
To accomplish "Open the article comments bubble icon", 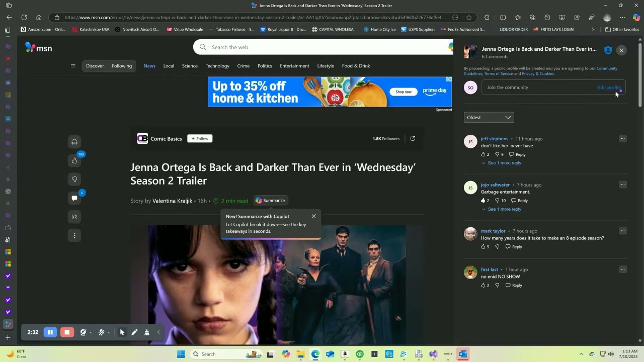I will (x=74, y=198).
